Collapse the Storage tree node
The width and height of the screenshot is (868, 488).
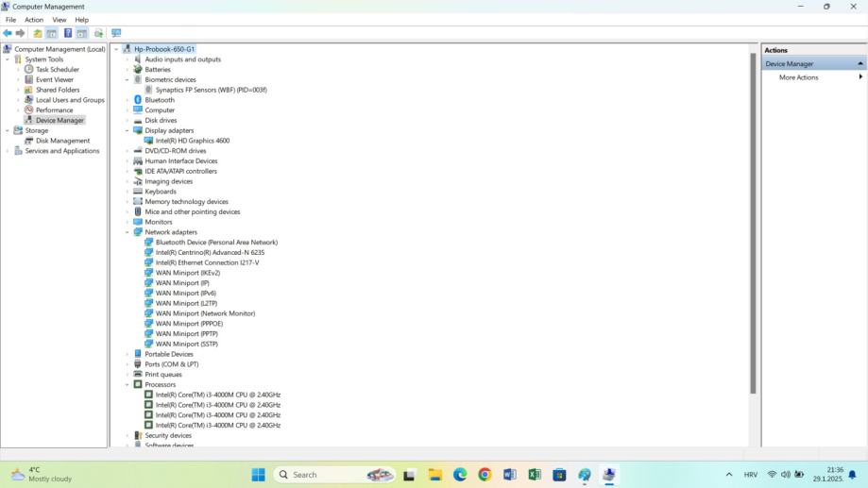tap(8, 130)
